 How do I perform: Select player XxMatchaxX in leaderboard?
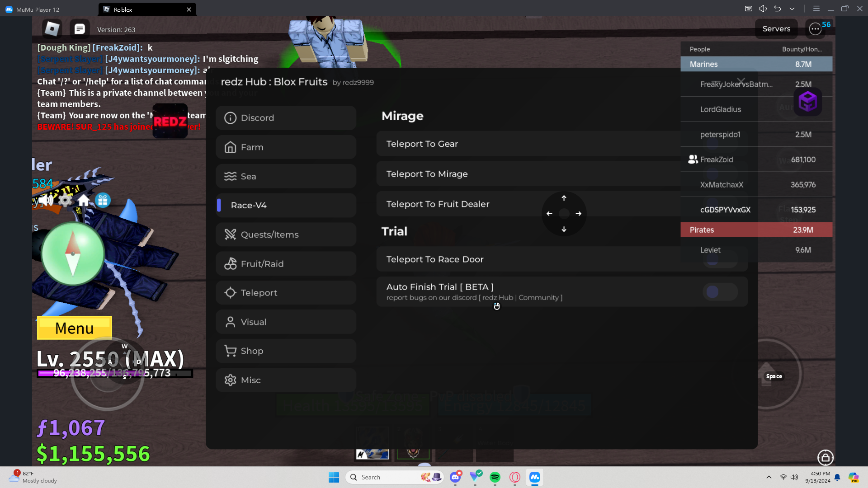click(x=756, y=185)
